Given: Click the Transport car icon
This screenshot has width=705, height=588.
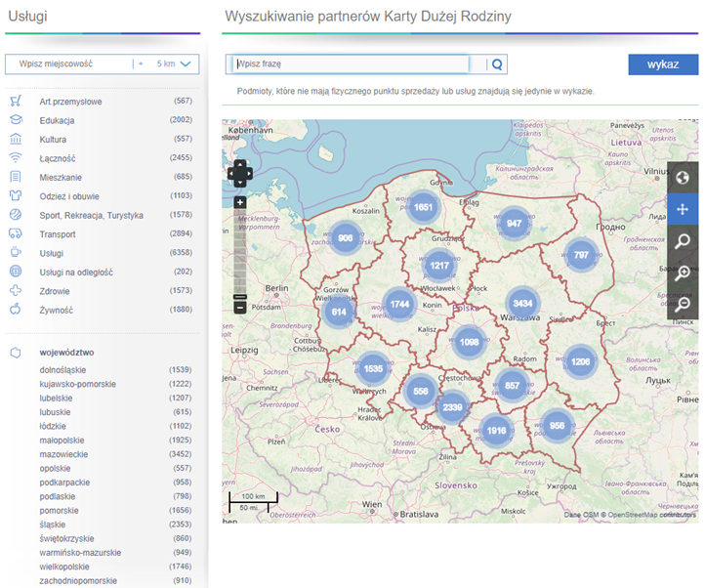Looking at the screenshot, I should [x=16, y=233].
